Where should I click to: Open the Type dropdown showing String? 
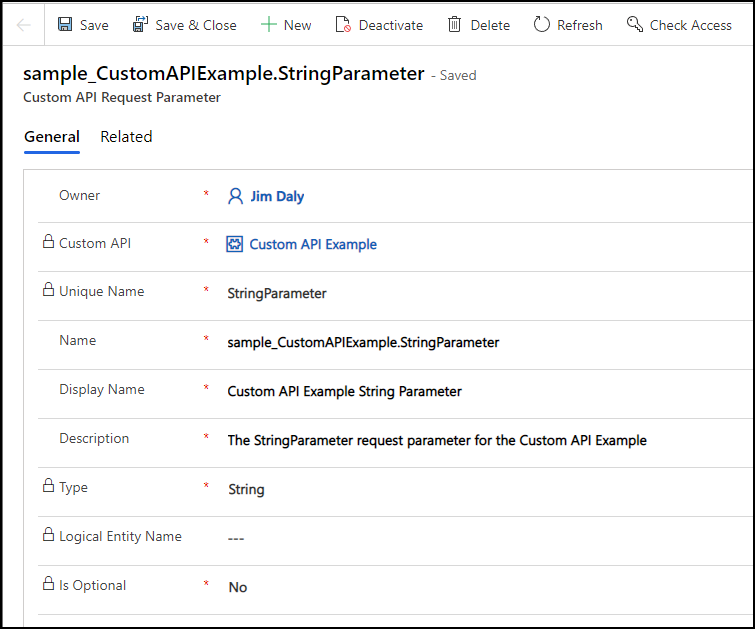[x=246, y=489]
